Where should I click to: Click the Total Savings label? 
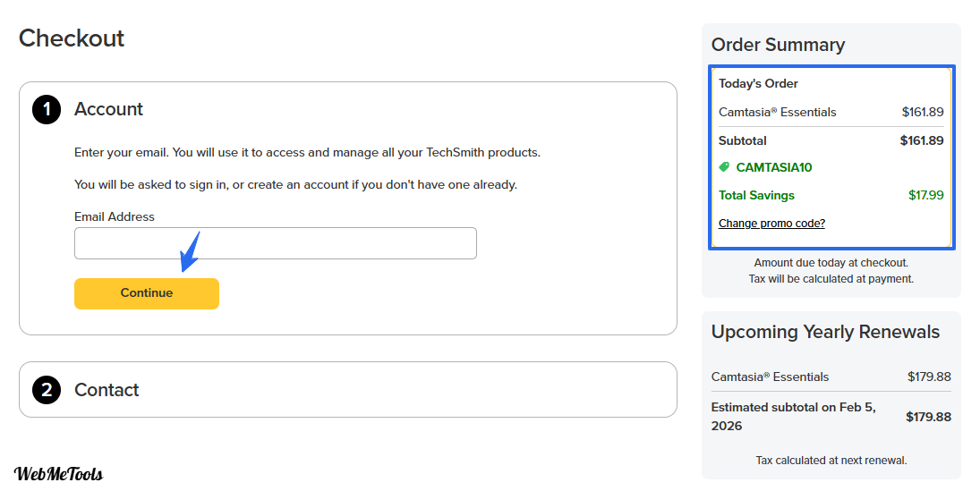(x=756, y=195)
